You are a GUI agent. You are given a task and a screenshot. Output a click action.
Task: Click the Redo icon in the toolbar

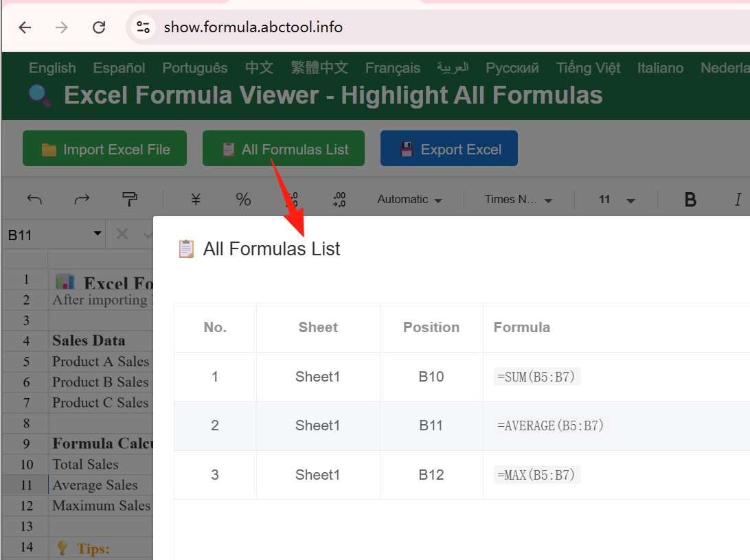tap(82, 199)
